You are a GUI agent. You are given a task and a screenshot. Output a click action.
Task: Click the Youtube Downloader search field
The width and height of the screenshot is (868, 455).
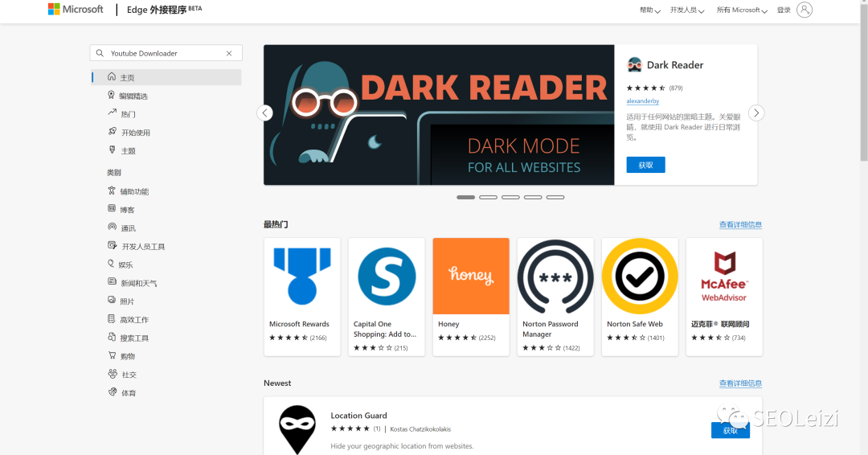pyautogui.click(x=166, y=53)
